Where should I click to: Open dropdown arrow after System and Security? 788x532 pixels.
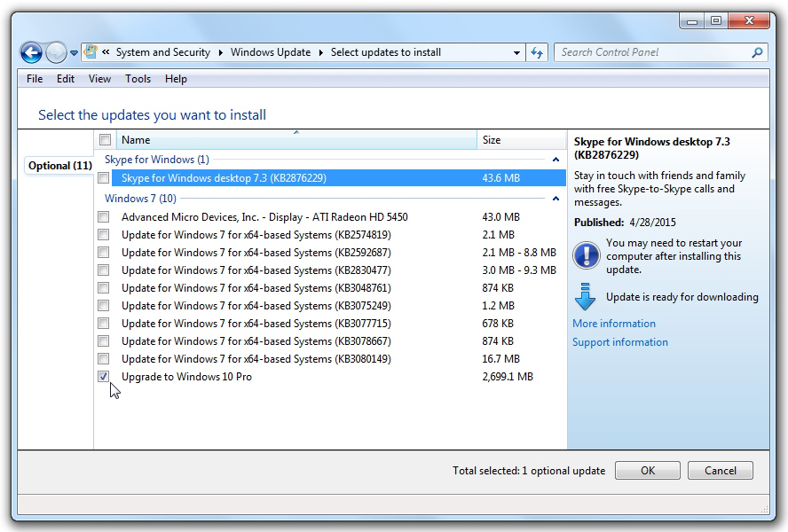[220, 52]
